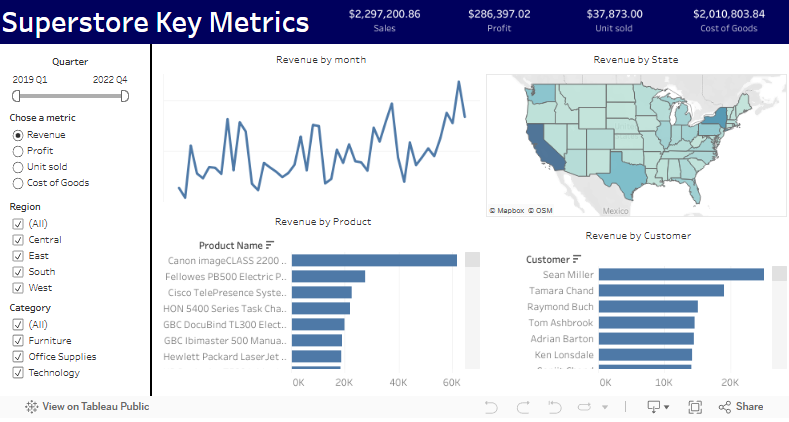Select the Profit metric radio button

click(x=17, y=151)
